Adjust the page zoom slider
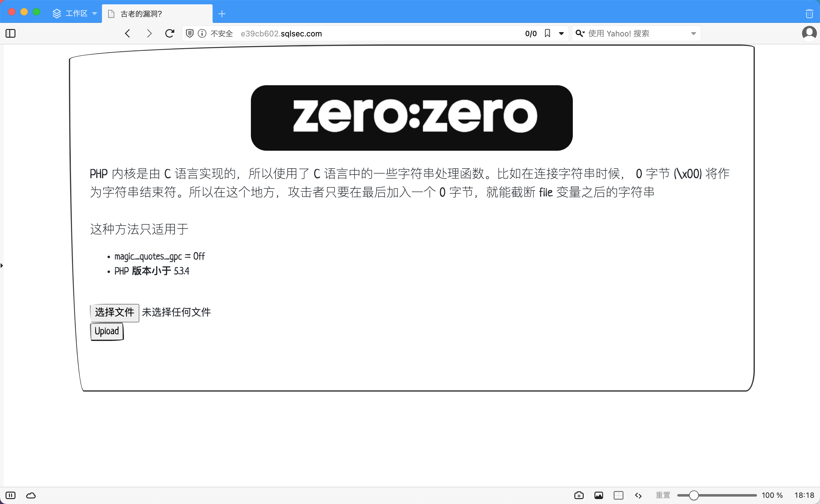Viewport: 820px width, 504px height. click(716, 495)
